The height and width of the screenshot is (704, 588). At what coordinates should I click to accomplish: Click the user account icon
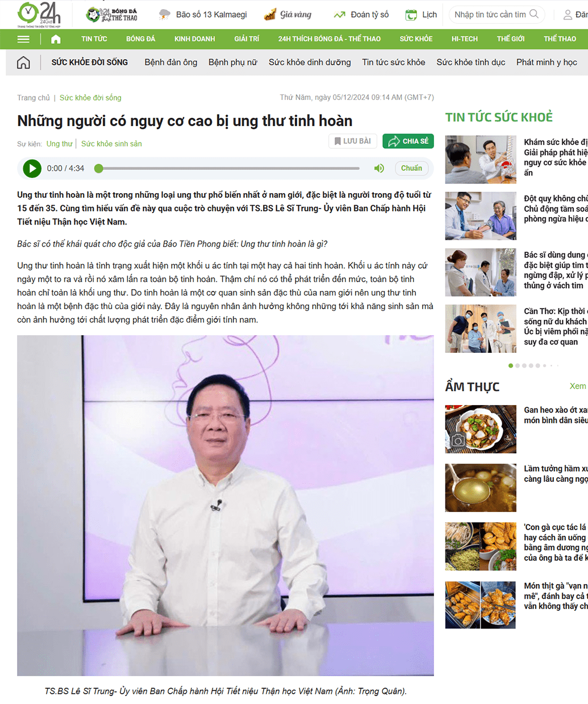[567, 15]
